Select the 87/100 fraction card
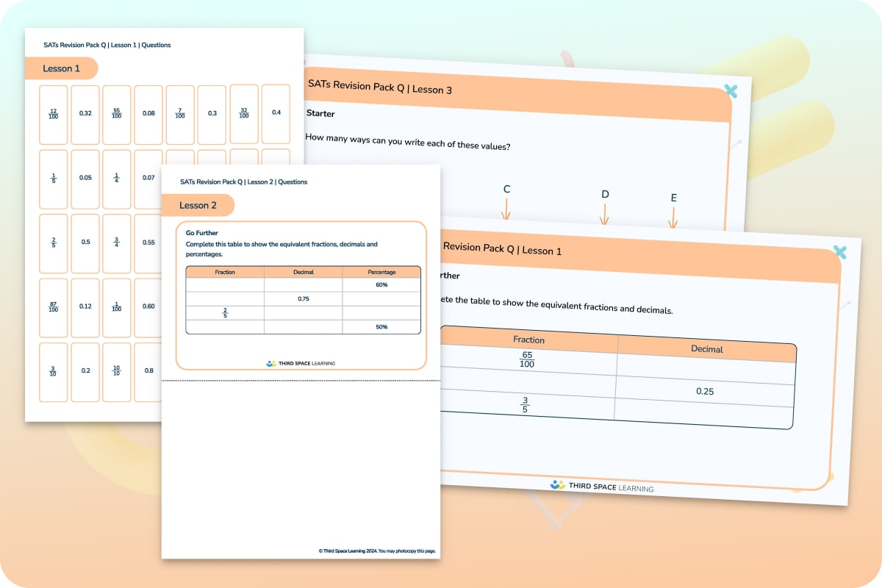 53,307
